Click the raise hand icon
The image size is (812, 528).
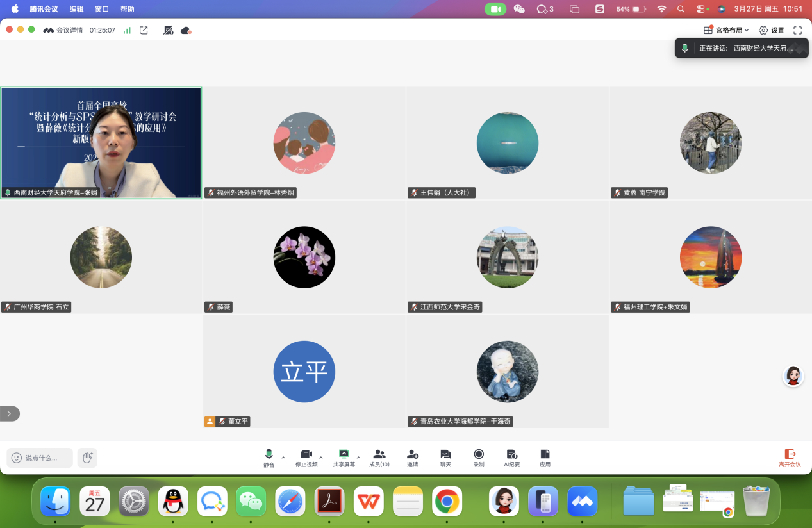coord(87,458)
